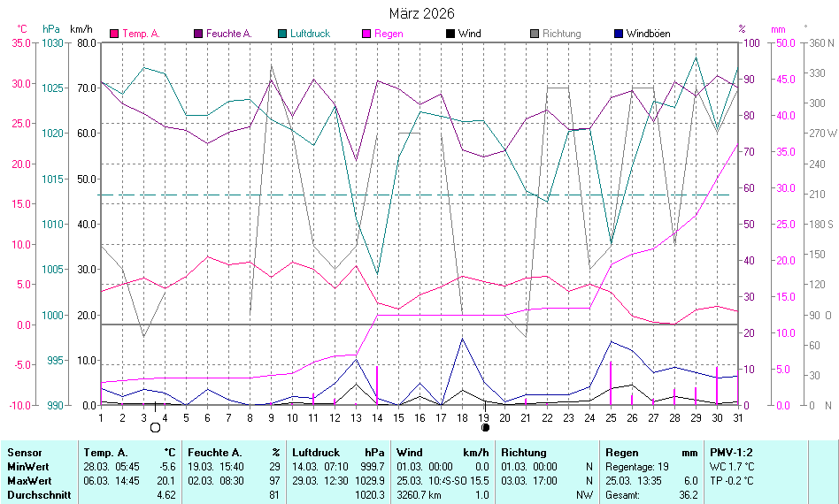Click the hPa axis unit label
The height and width of the screenshot is (504, 839).
tap(51, 29)
